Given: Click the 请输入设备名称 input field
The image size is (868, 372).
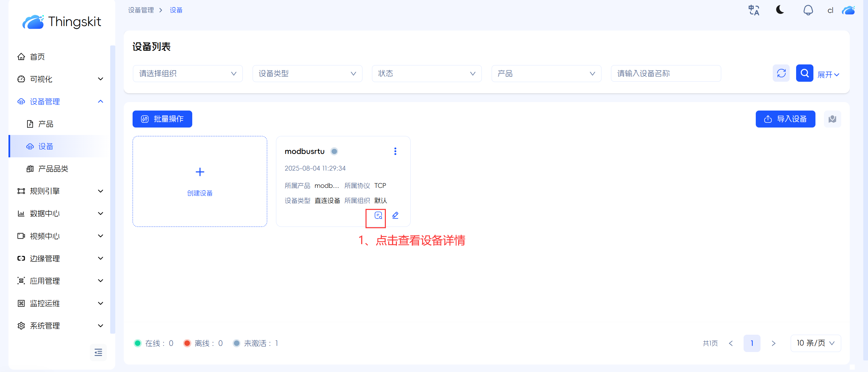Looking at the screenshot, I should click(666, 74).
